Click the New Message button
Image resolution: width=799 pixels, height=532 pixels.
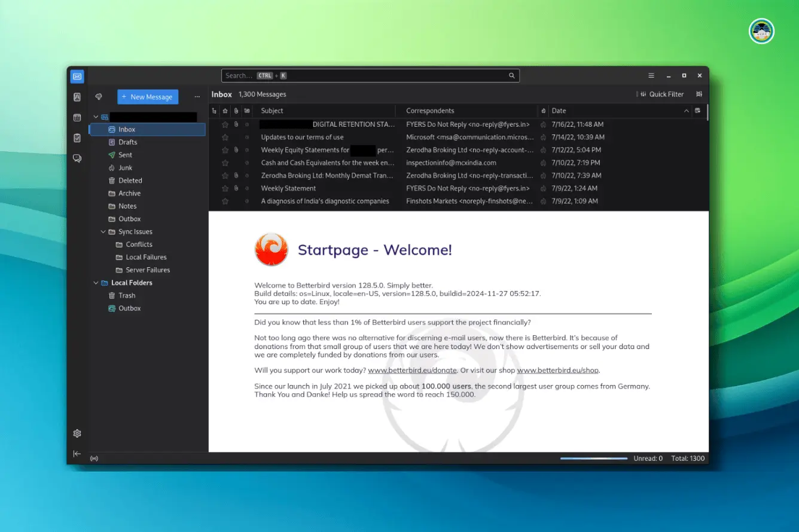[x=147, y=97]
